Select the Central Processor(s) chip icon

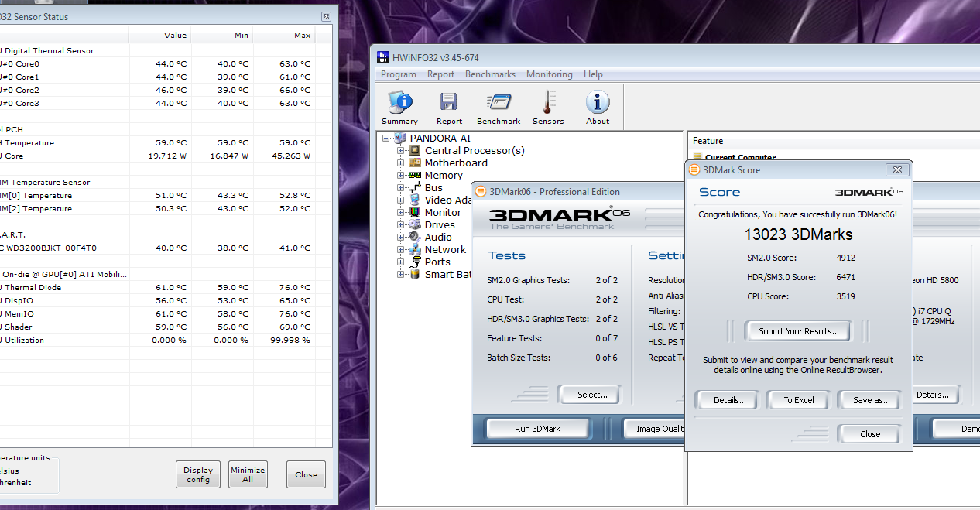tap(415, 150)
